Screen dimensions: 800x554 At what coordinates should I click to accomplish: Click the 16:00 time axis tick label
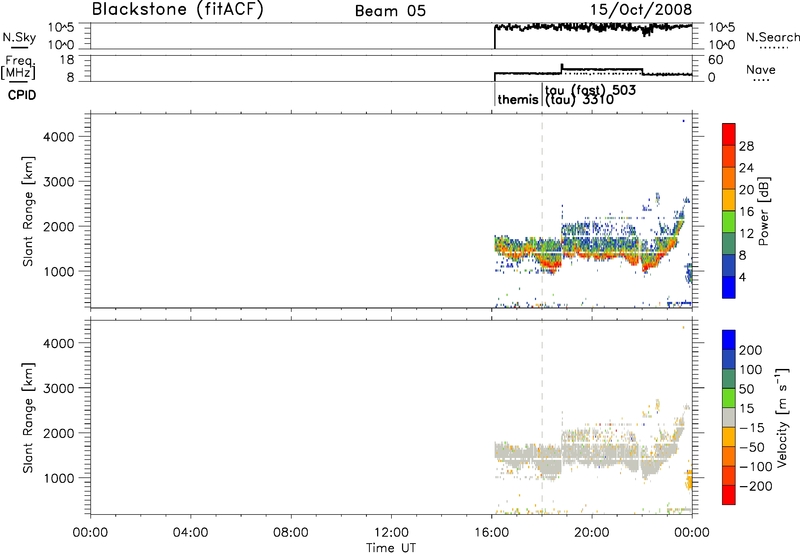[x=491, y=533]
